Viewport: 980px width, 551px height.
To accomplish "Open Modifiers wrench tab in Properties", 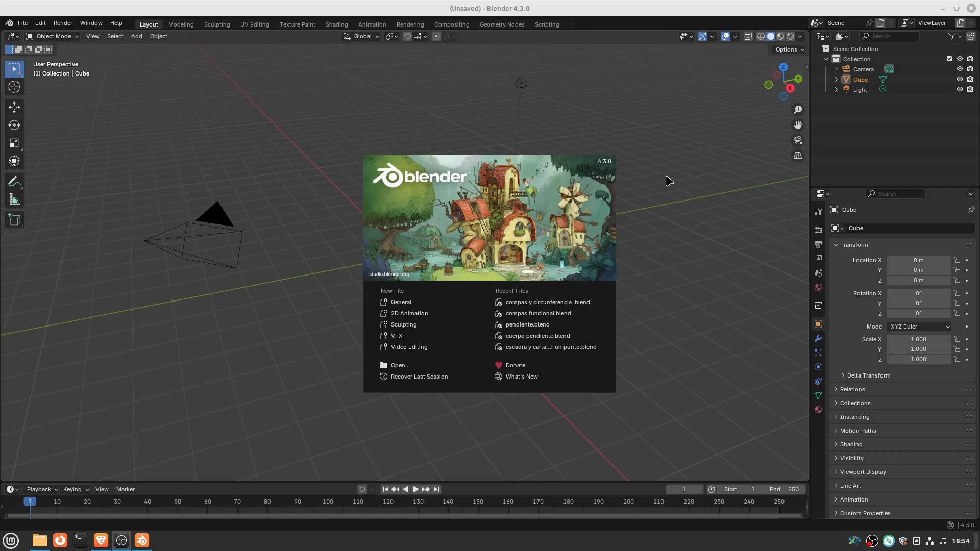I will 818,338.
